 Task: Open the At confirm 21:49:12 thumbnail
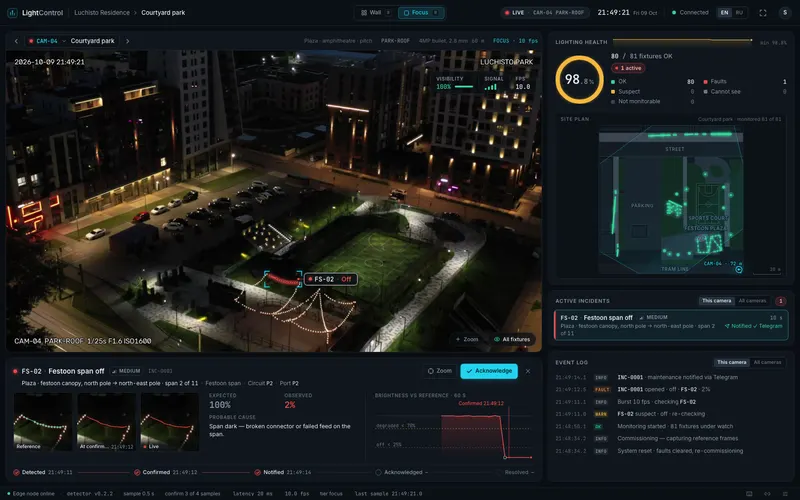pos(106,422)
